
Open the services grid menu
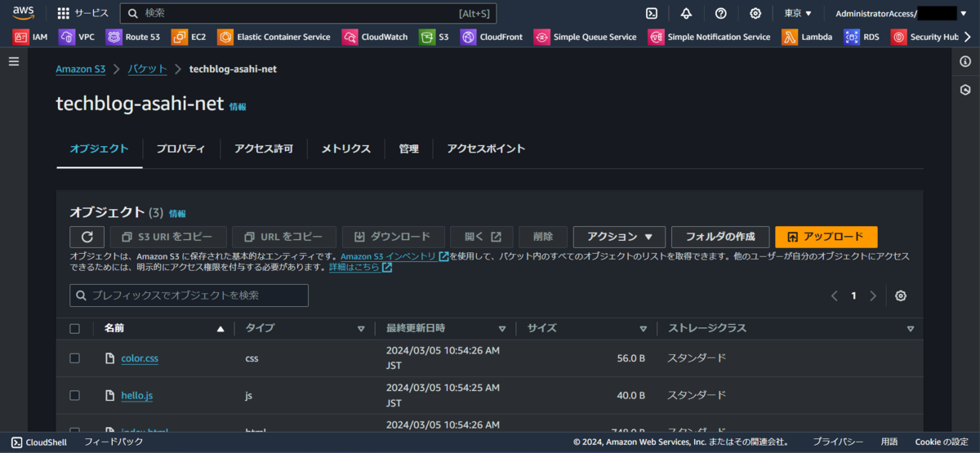coord(82,13)
